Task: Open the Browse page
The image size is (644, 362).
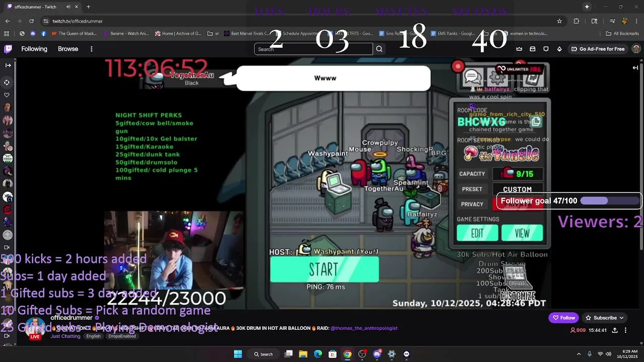Action: [x=68, y=49]
